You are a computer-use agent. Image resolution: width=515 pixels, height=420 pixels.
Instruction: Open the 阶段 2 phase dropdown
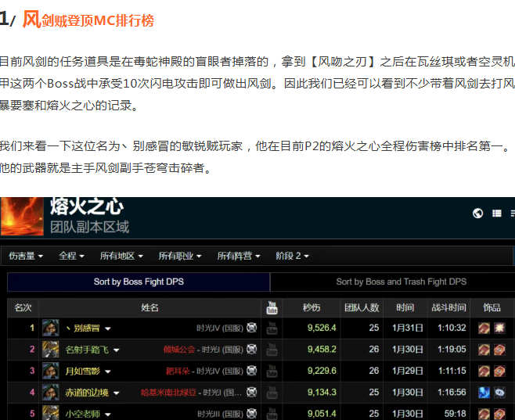[x=292, y=256]
